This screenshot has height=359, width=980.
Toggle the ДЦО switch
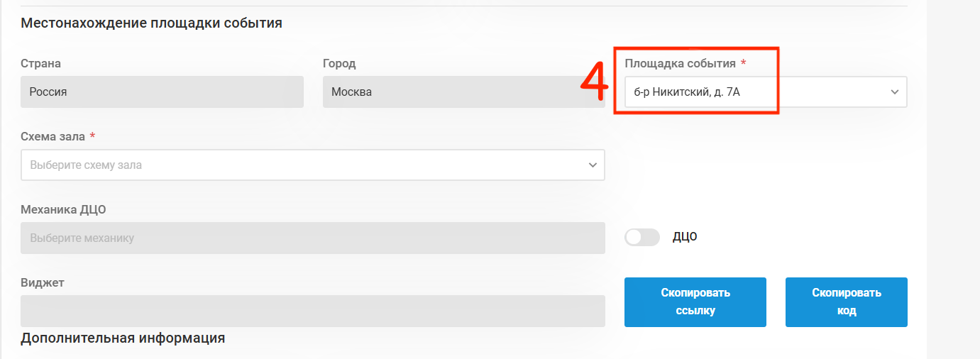[x=642, y=237]
